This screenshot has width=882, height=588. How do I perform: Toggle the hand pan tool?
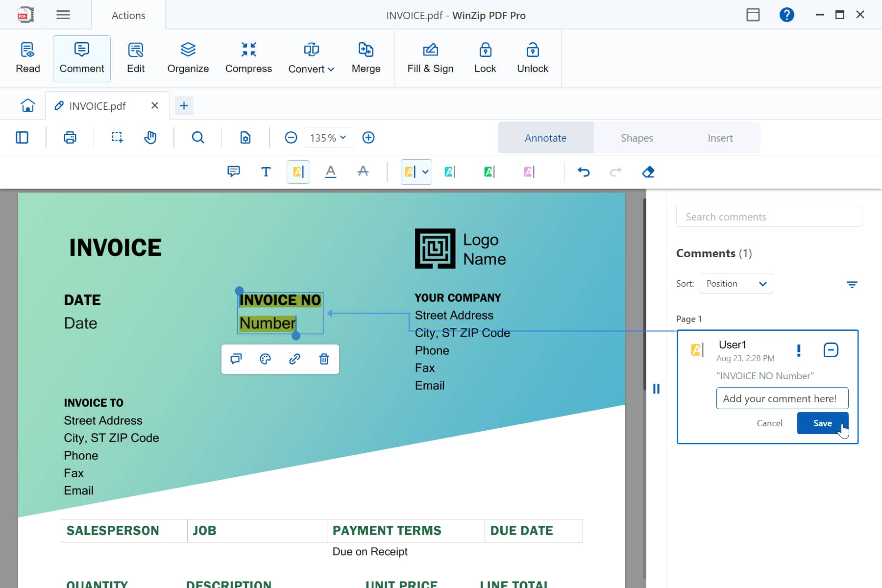[150, 138]
